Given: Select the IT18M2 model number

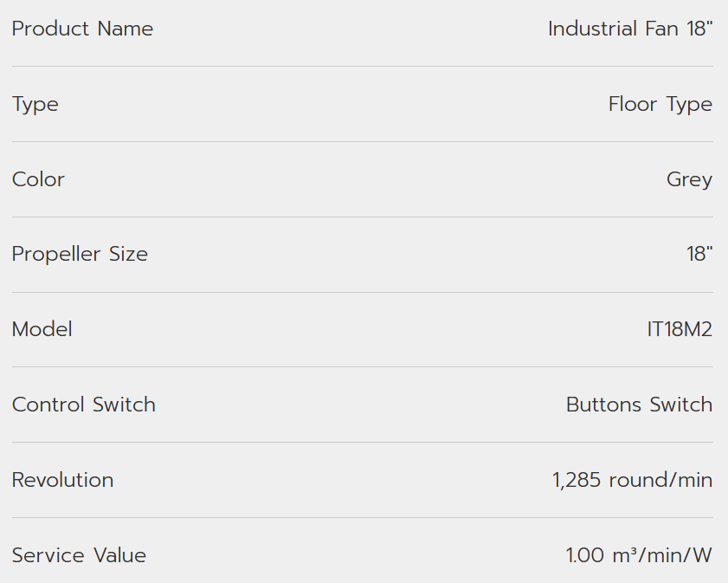Looking at the screenshot, I should 680,329.
